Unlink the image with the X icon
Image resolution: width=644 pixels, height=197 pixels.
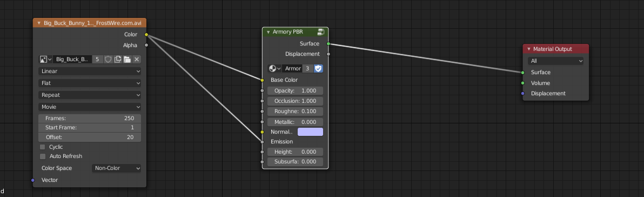137,59
